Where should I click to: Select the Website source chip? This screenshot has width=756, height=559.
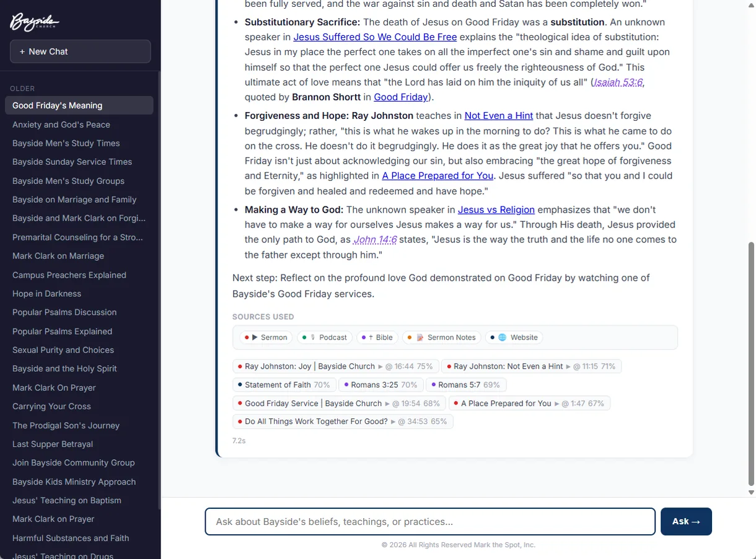[514, 337]
